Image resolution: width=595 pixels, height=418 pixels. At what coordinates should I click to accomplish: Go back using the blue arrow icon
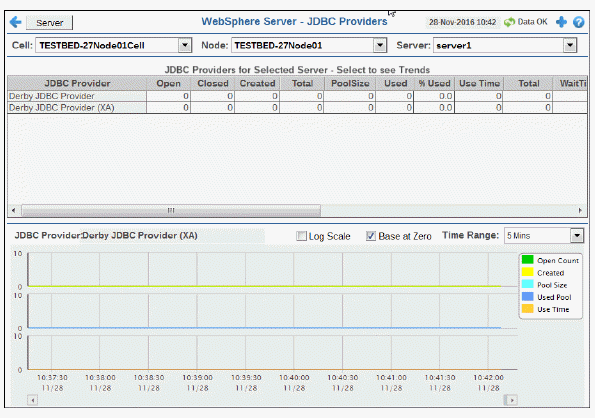[x=16, y=22]
